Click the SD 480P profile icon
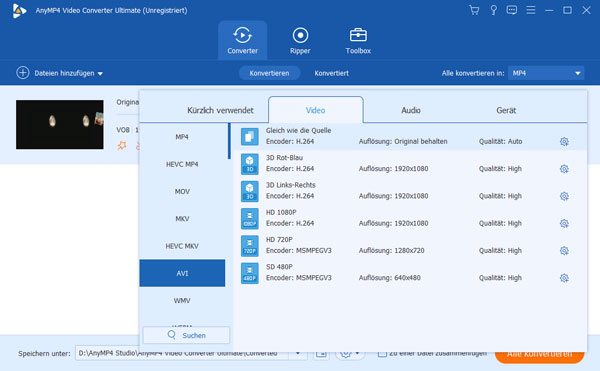 pos(249,273)
